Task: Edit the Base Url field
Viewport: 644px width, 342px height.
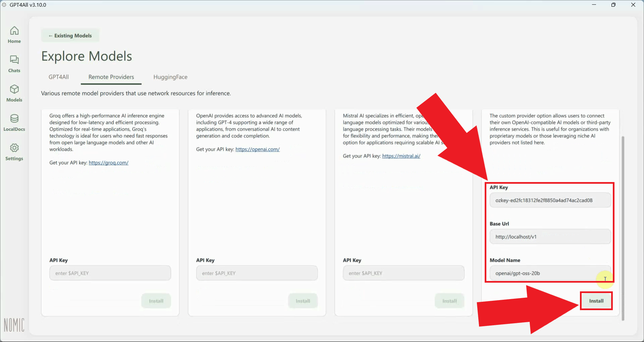Action: click(x=550, y=236)
